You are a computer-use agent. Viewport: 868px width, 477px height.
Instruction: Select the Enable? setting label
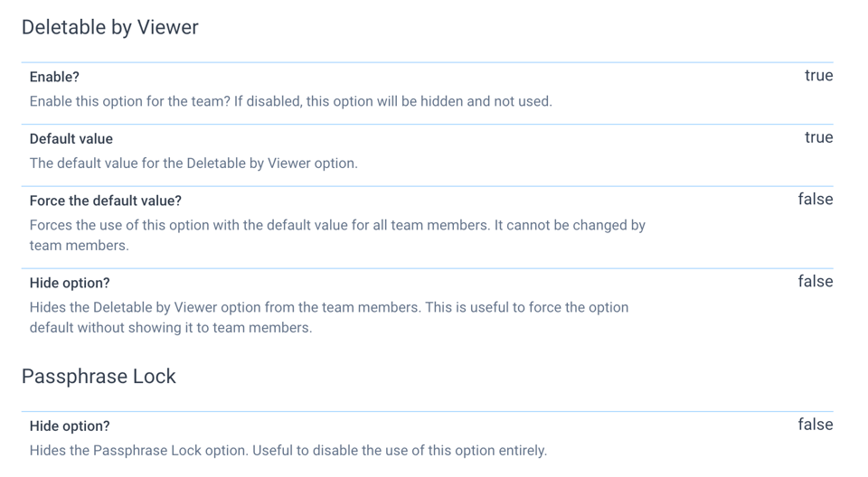click(x=54, y=78)
